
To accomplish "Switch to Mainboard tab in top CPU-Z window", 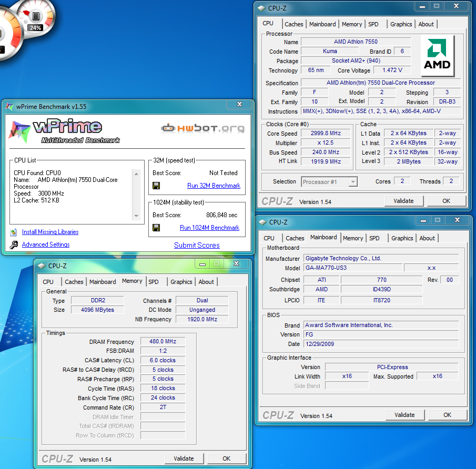I will click(322, 24).
